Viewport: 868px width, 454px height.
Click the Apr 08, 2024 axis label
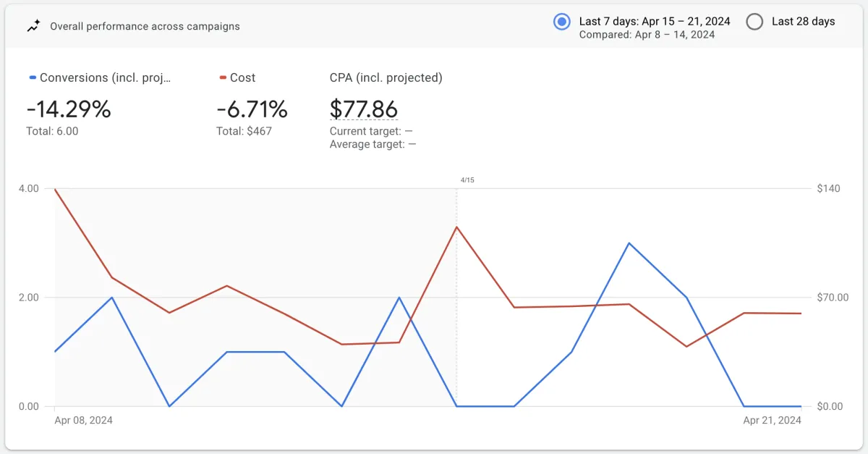tap(84, 420)
